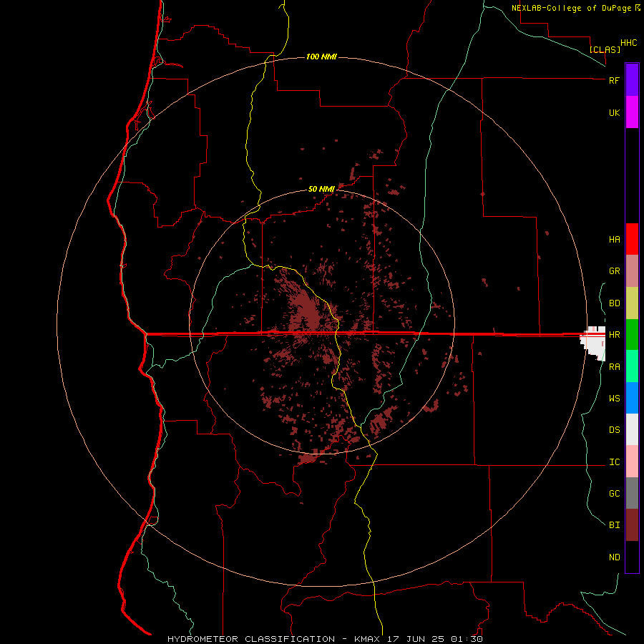Select the BD yellow legend block
This screenshot has height=644, width=644.
coord(632,303)
